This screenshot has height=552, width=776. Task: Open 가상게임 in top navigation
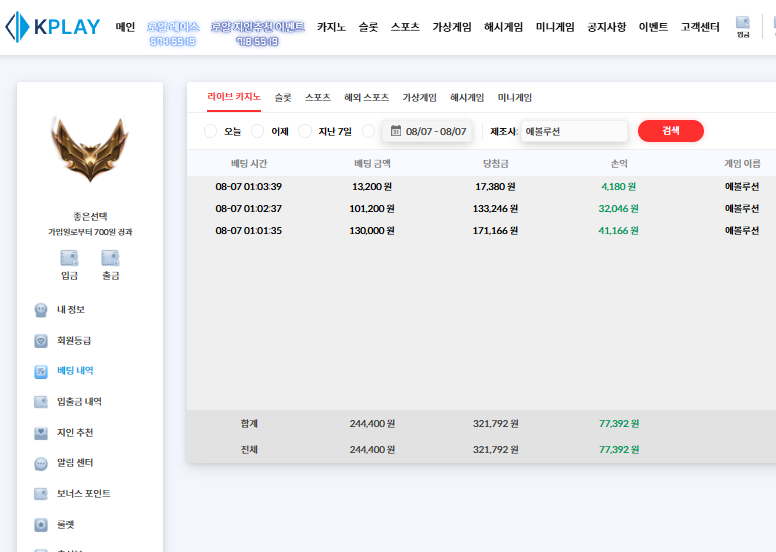click(x=452, y=27)
